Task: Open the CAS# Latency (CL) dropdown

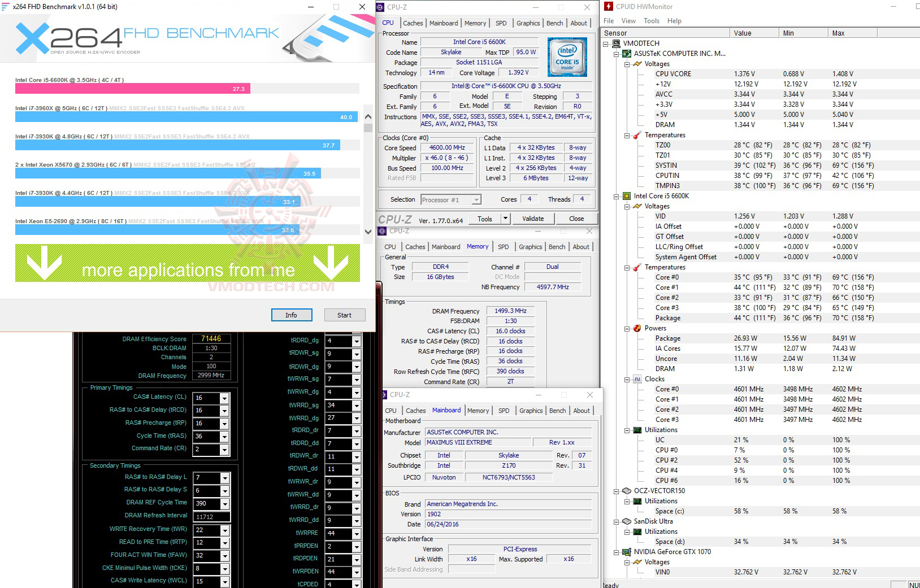Action: click(x=224, y=398)
